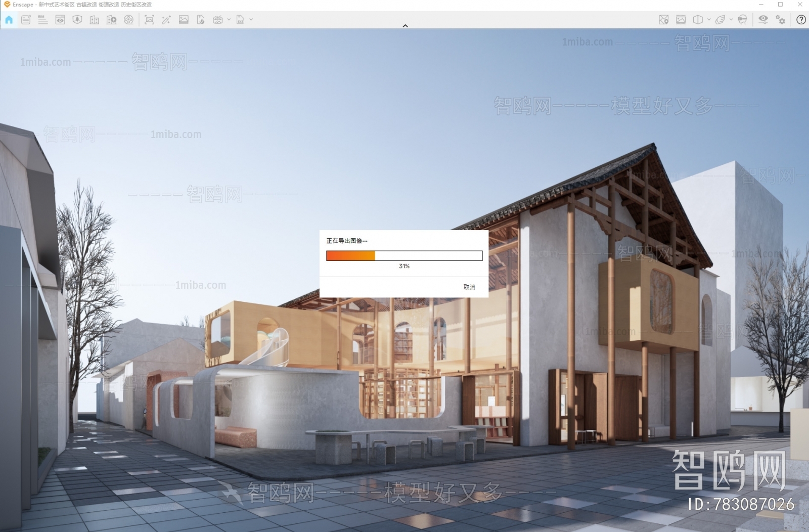Image resolution: width=809 pixels, height=532 pixels.
Task: Select the 历史街区改造 title bar item
Action: (137, 4)
